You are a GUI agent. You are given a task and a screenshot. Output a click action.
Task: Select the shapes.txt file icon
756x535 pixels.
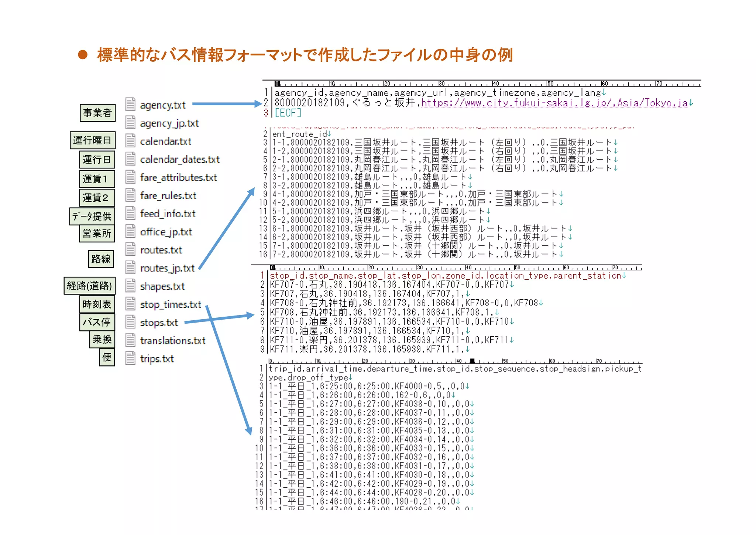pos(130,286)
